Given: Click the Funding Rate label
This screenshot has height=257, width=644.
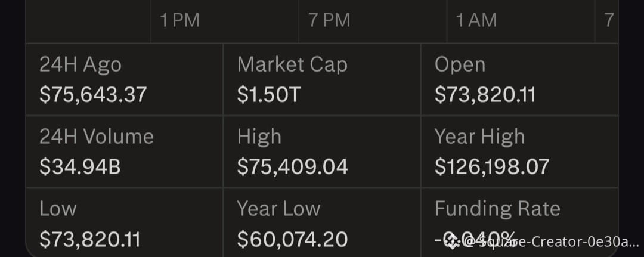Looking at the screenshot, I should [x=497, y=209].
